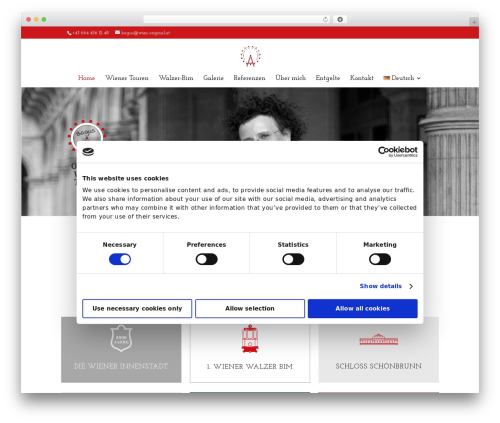The image size is (500, 423).
Task: Enable the Preferences cookies switch
Action: click(206, 259)
